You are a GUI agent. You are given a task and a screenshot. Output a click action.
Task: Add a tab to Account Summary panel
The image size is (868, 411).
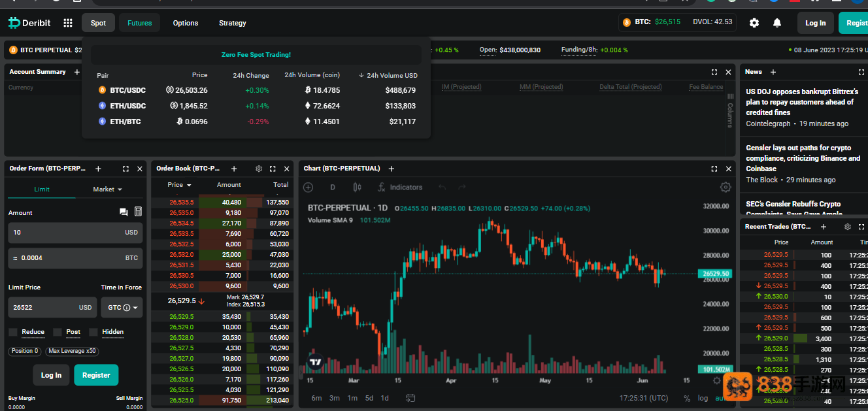[76, 72]
